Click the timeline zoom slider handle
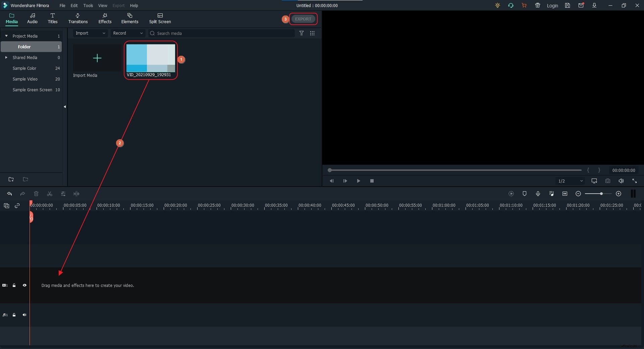The height and width of the screenshot is (349, 644). click(601, 194)
